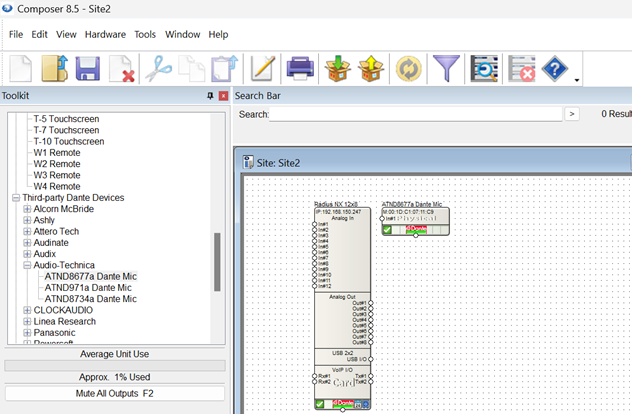Open the Tools menu
Viewport: 632px width, 414px height.
click(x=145, y=34)
